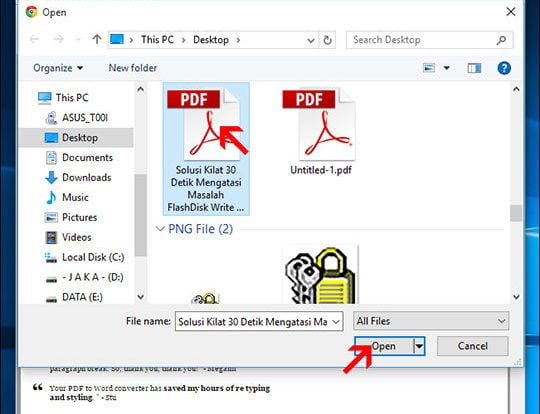
Task: Collapse the PNG File (2) group
Action: [x=160, y=229]
